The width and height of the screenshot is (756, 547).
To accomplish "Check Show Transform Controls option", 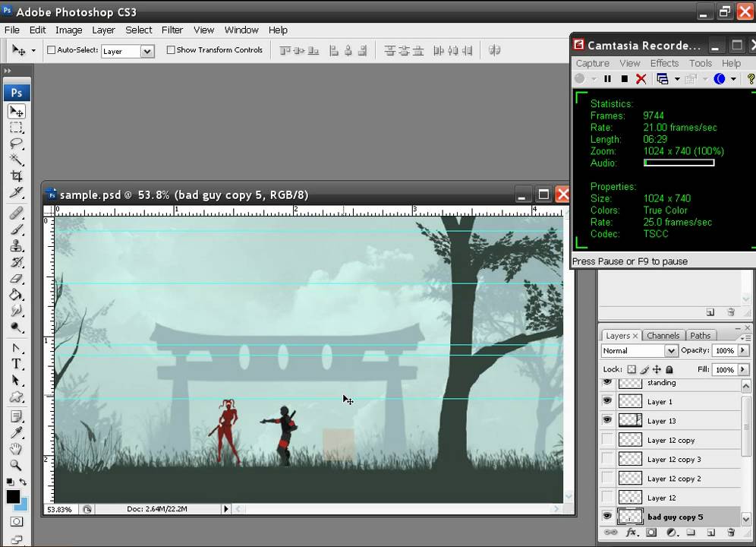I will (171, 50).
